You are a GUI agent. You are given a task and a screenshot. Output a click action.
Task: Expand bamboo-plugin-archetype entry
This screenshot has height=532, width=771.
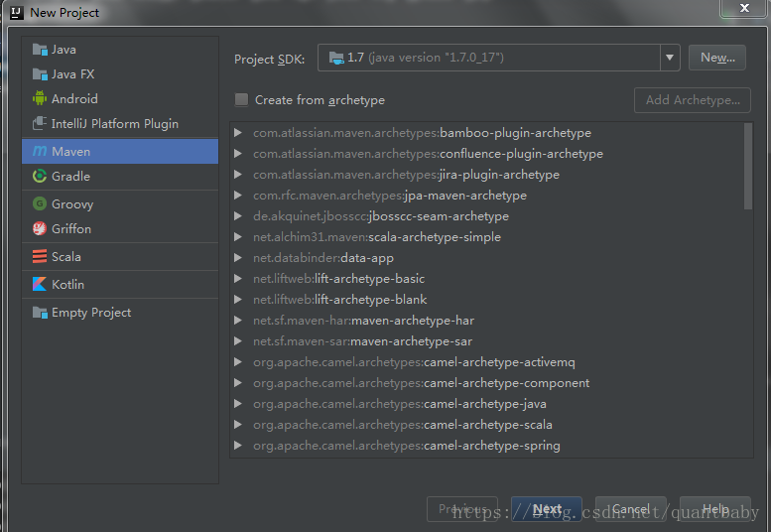(238, 133)
